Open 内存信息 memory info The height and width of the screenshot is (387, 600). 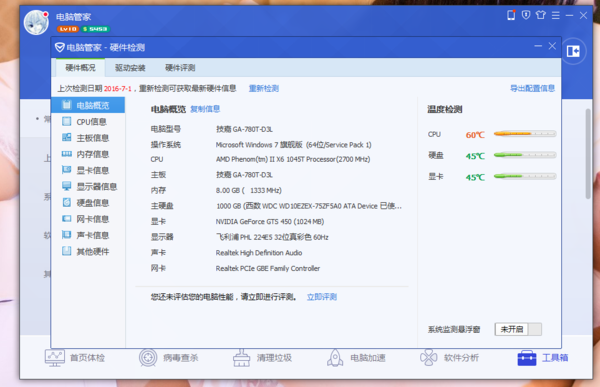coord(88,154)
